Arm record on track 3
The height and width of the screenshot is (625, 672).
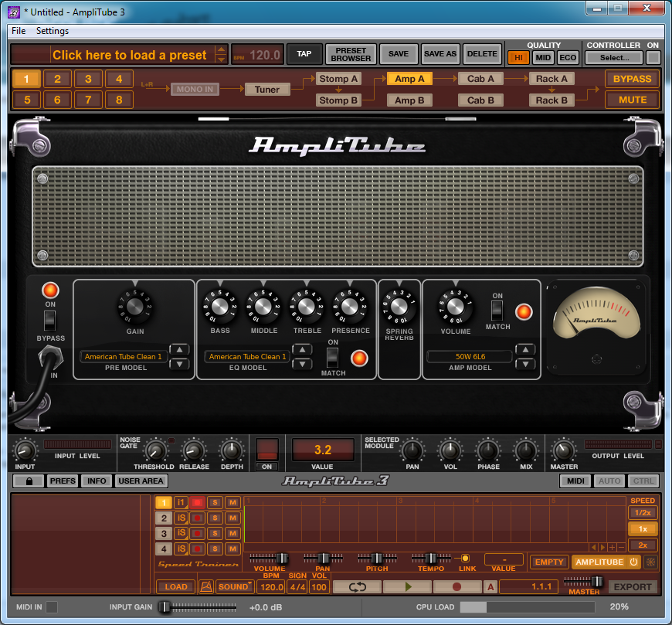(x=197, y=533)
